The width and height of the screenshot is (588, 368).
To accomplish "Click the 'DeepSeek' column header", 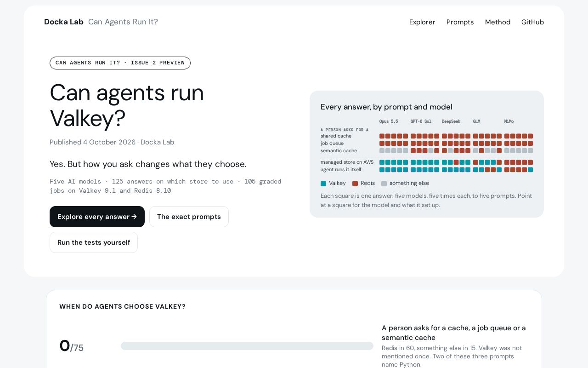I will 451,121.
